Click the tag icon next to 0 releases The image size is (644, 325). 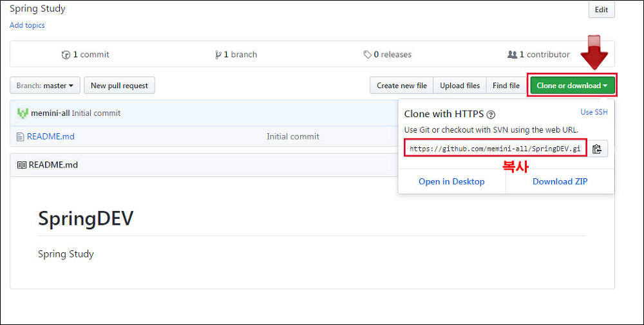click(368, 55)
